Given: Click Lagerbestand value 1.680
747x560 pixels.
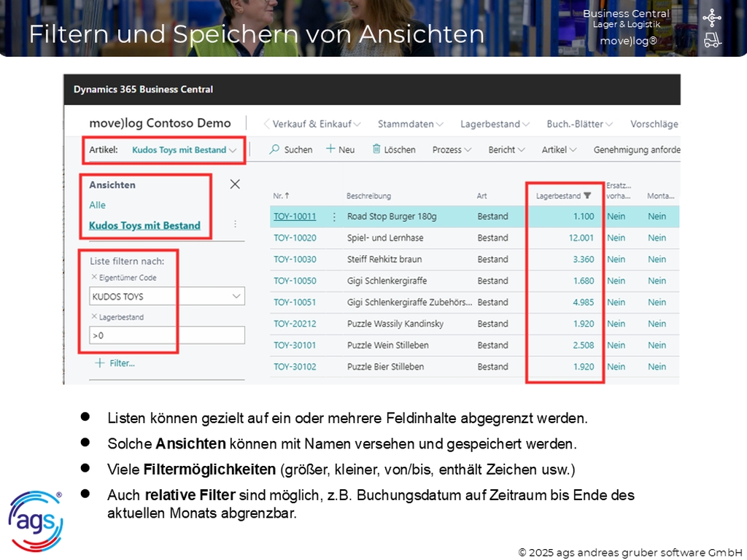Looking at the screenshot, I should [584, 281].
